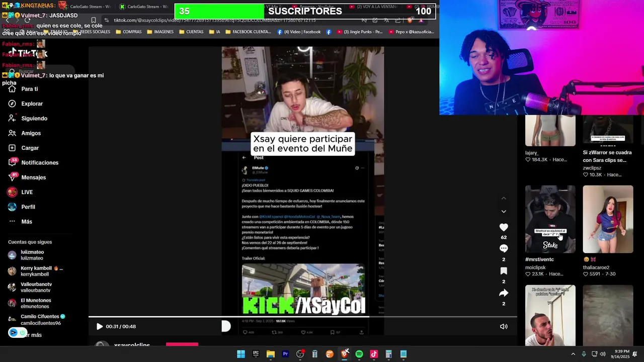
Task: Open IMAGENES bookmarks folder
Action: click(160, 32)
